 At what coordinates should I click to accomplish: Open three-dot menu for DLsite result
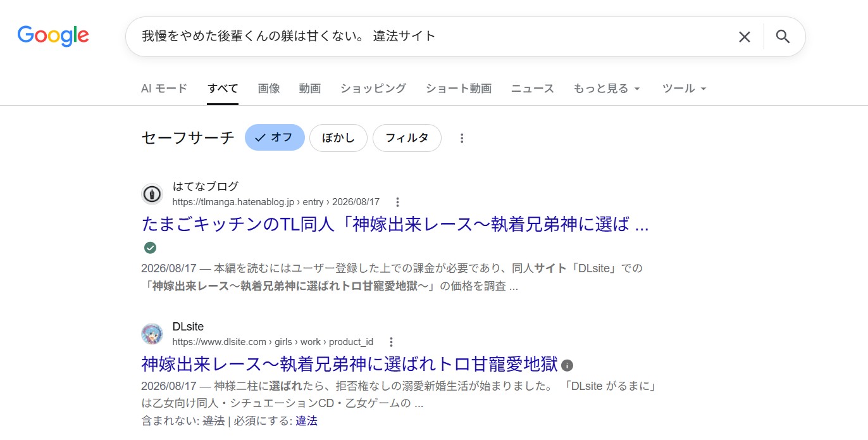click(391, 342)
